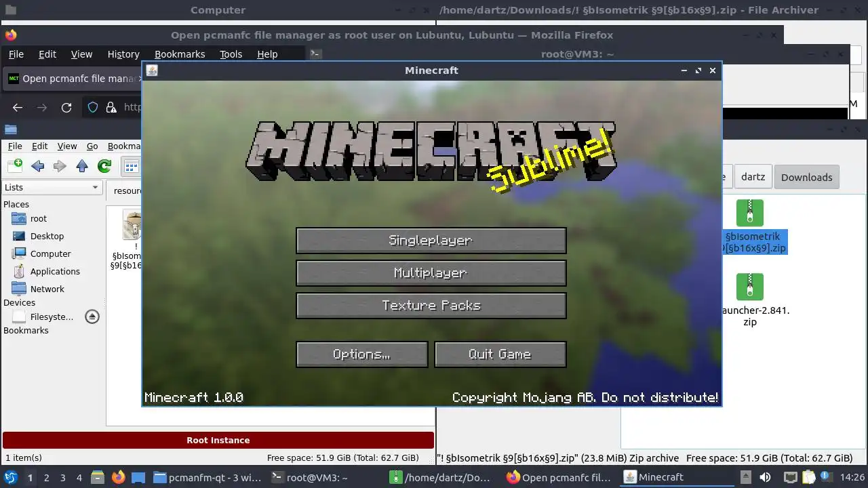868x488 pixels.
Task: Open Firefox View menu
Action: tap(81, 54)
